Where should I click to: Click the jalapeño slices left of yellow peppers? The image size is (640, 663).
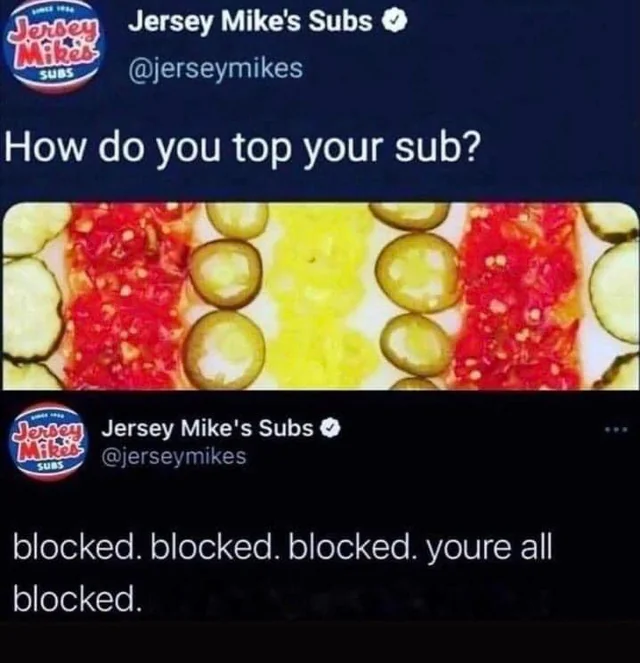tap(228, 296)
